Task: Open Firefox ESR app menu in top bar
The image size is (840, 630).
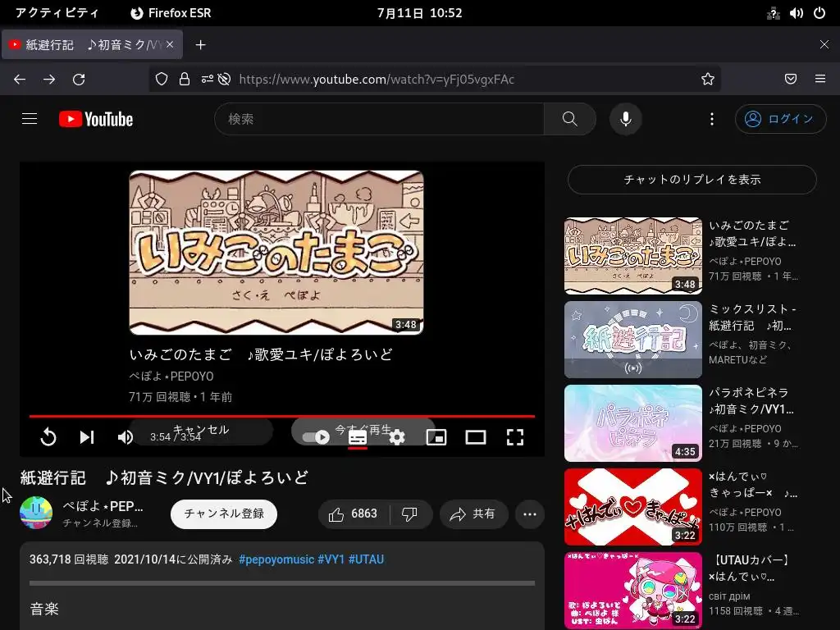Action: point(171,13)
